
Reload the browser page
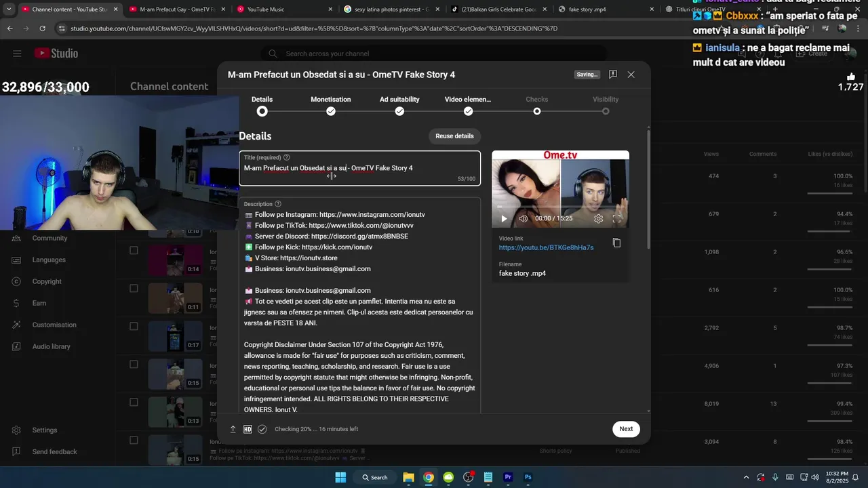(x=42, y=28)
